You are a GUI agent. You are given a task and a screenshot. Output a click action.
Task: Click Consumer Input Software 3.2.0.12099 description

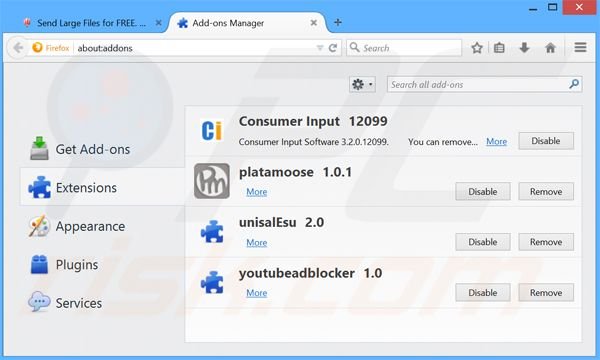pos(313,142)
